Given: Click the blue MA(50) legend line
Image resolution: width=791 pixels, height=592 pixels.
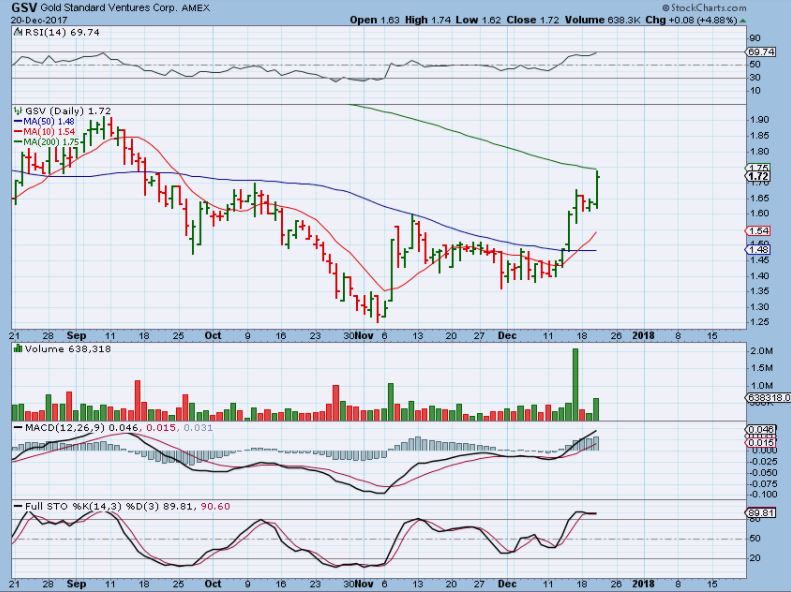Looking at the screenshot, I should pyautogui.click(x=17, y=122).
